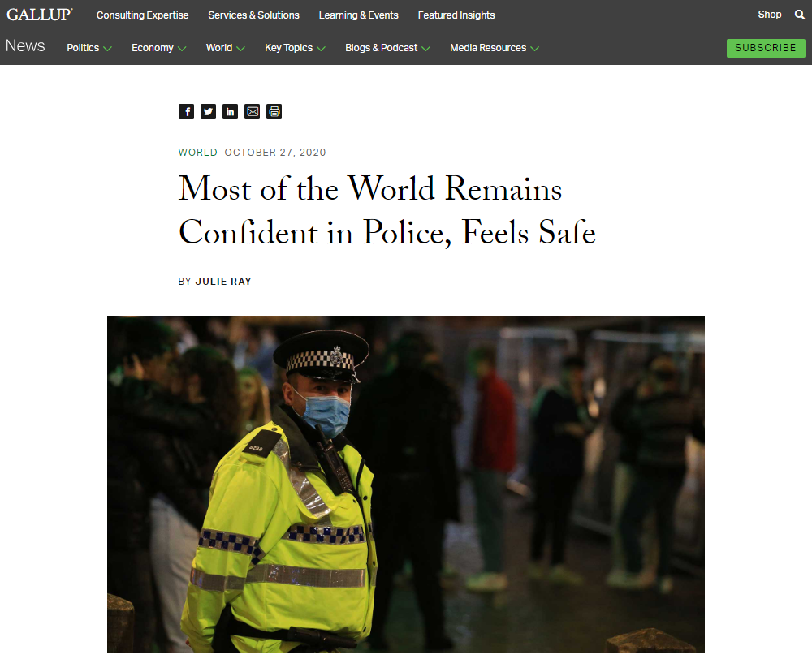
Task: Open Consulting Expertise menu
Action: (x=142, y=15)
